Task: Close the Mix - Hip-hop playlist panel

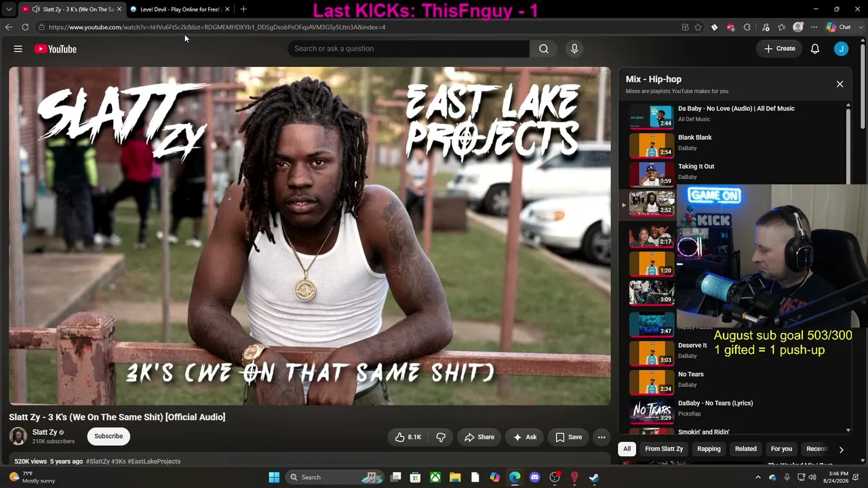Action: [840, 84]
